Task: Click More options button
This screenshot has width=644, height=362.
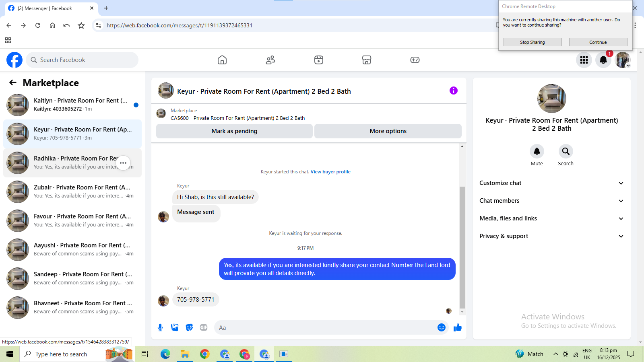Action: 388,131
